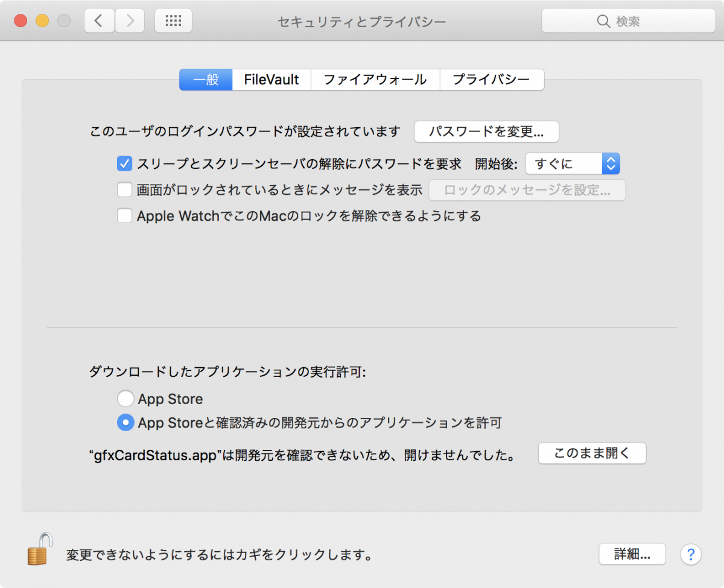Enable showing a message when screen is locked
The image size is (724, 588).
click(x=124, y=189)
